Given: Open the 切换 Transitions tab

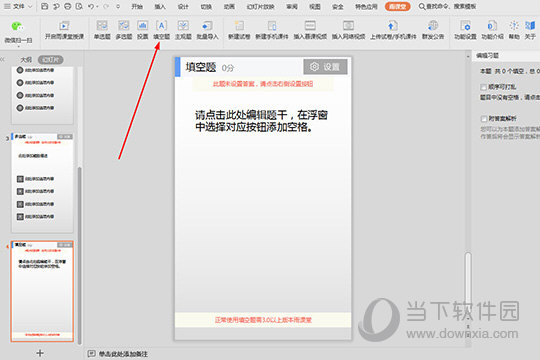Looking at the screenshot, I should pos(206,6).
